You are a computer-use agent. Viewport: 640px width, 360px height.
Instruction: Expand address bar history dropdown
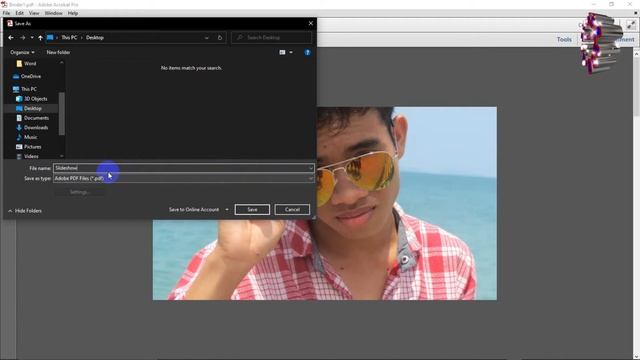point(207,38)
